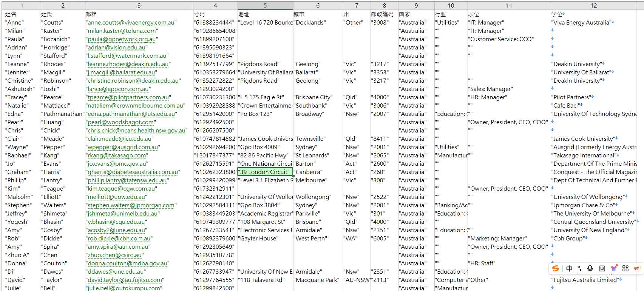Start voice input with the microphone icon
644x291 pixels.
590,268
